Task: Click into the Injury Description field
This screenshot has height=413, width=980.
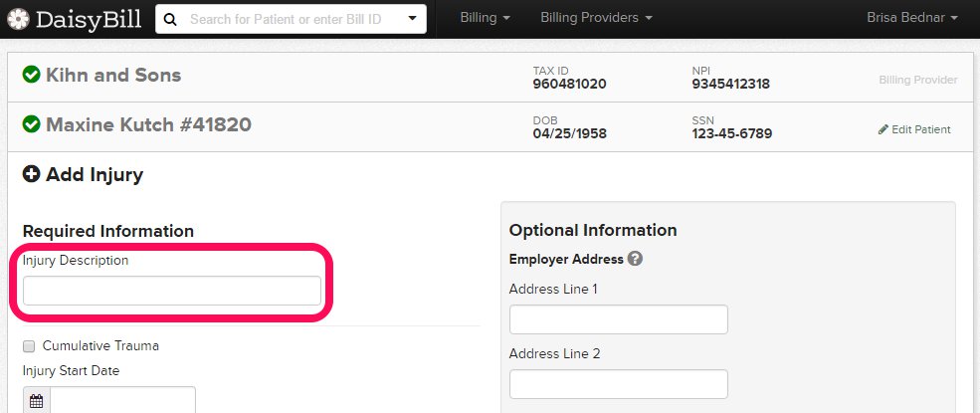Action: [172, 291]
